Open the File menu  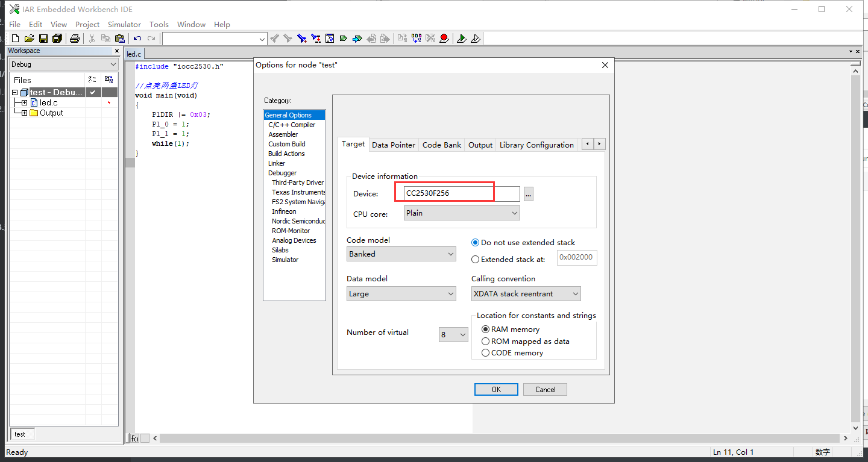click(15, 24)
